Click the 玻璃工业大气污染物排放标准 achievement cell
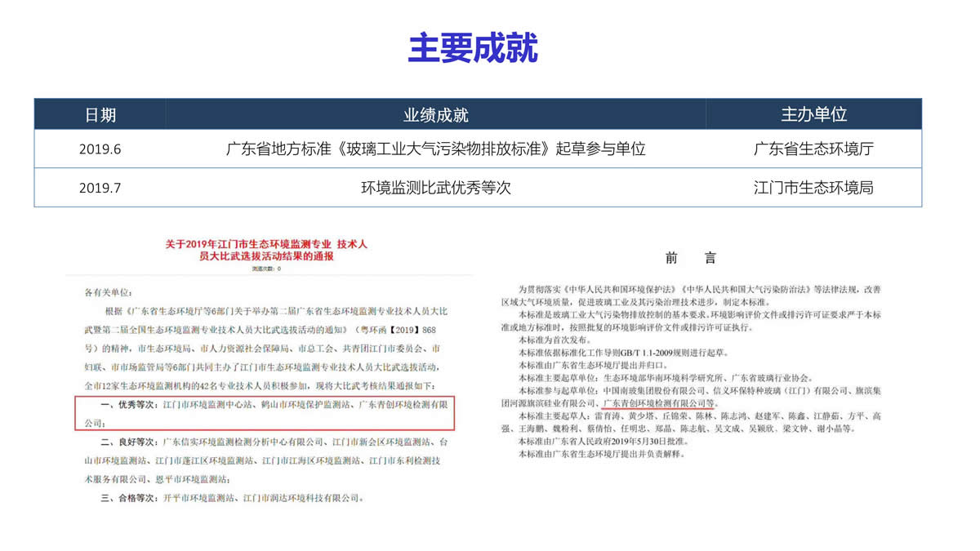 (x=435, y=149)
